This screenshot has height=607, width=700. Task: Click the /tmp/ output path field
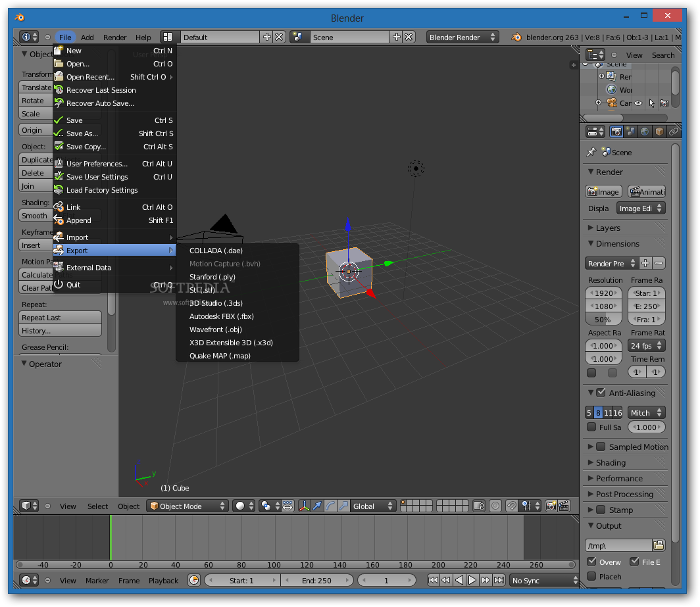615,545
